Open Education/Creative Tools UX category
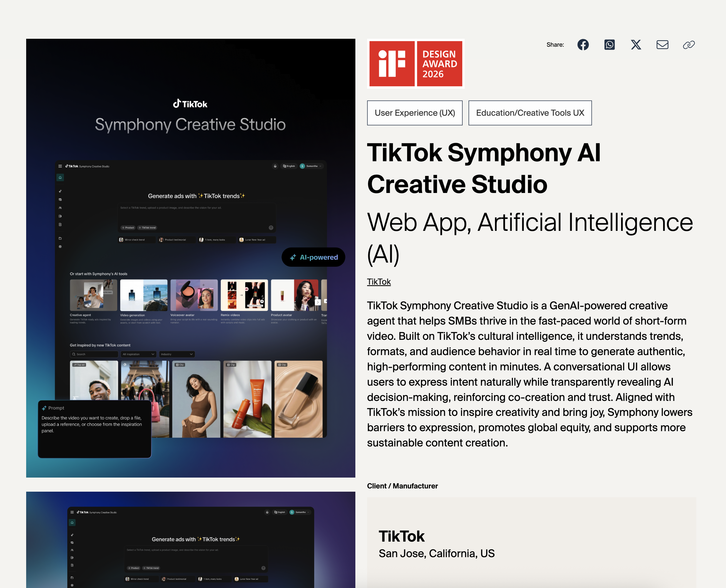Image resolution: width=726 pixels, height=588 pixels. [530, 113]
